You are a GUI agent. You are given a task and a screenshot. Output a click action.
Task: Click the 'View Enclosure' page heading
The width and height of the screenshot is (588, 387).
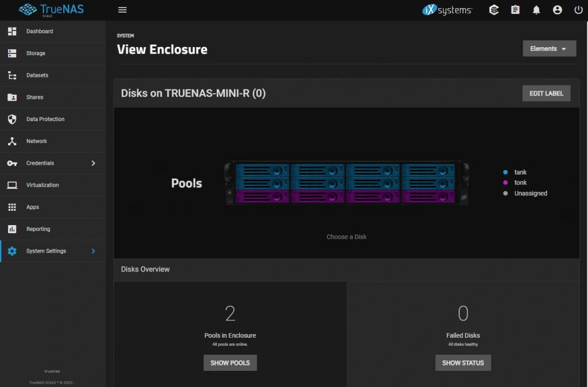coord(162,49)
